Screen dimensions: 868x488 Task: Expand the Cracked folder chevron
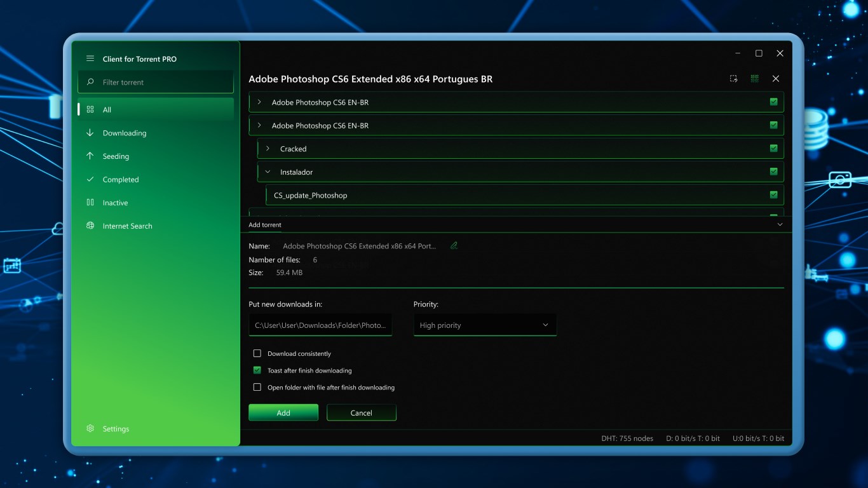[x=268, y=149]
